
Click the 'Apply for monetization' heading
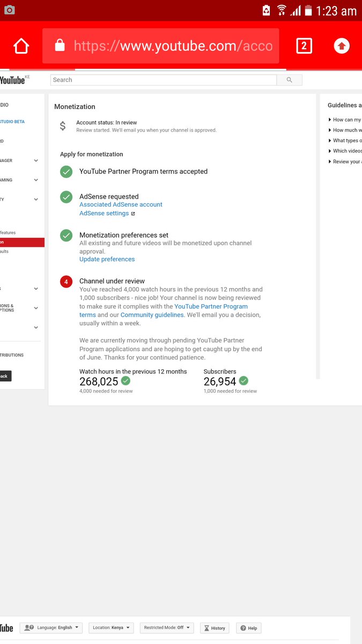[x=92, y=155]
